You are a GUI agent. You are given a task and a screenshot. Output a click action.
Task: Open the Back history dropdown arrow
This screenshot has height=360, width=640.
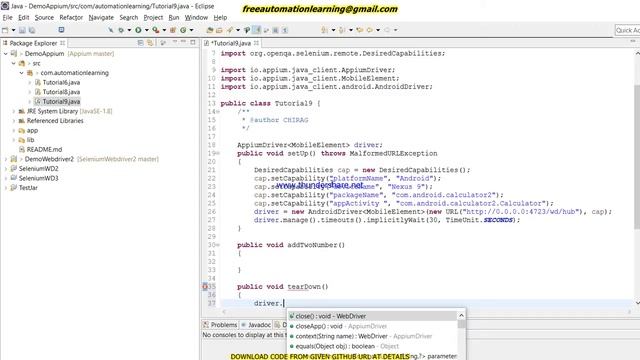(x=378, y=30)
